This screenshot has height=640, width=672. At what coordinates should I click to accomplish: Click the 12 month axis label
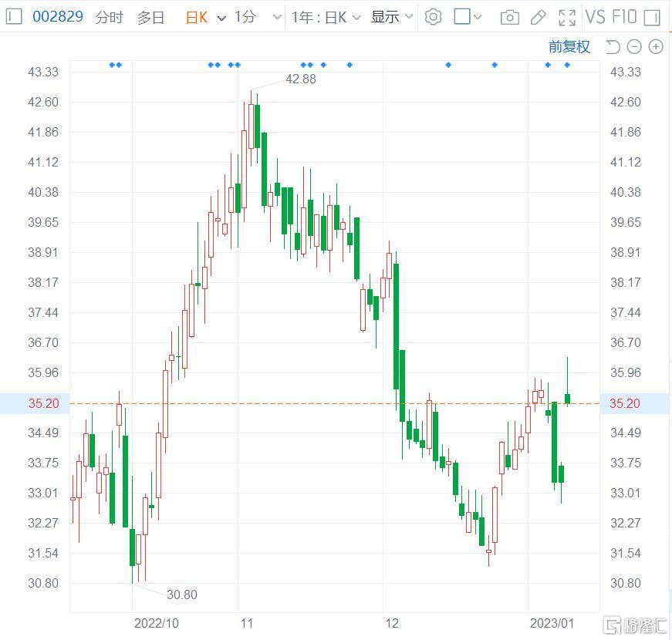point(392,623)
